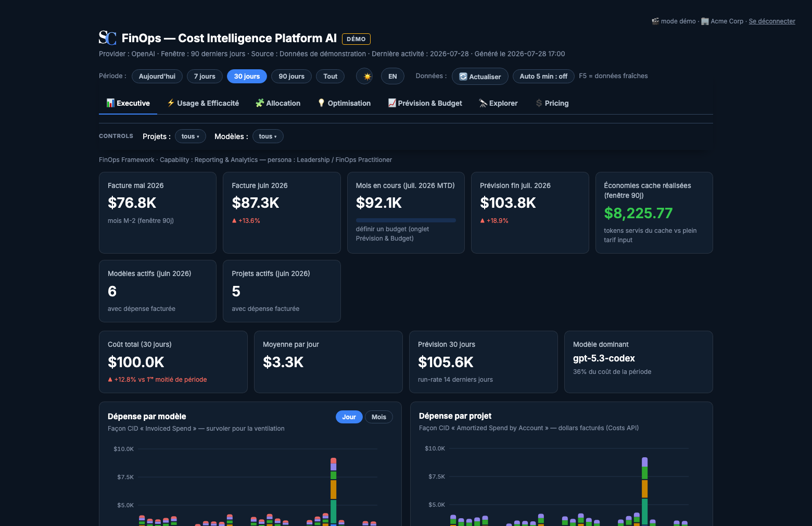Click the SC FinOps logo icon
Screen dimensions: 812x526
tap(108, 37)
